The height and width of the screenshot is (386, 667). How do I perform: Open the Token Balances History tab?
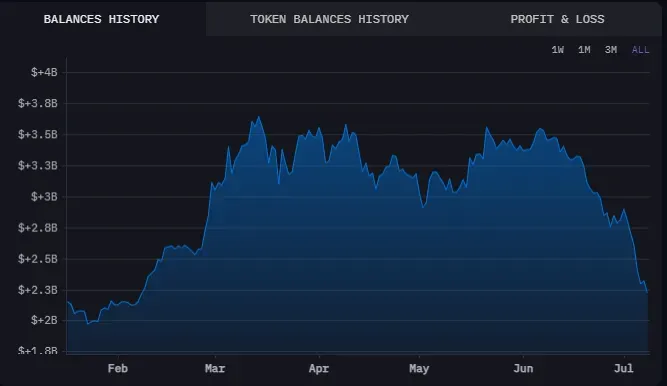point(329,19)
